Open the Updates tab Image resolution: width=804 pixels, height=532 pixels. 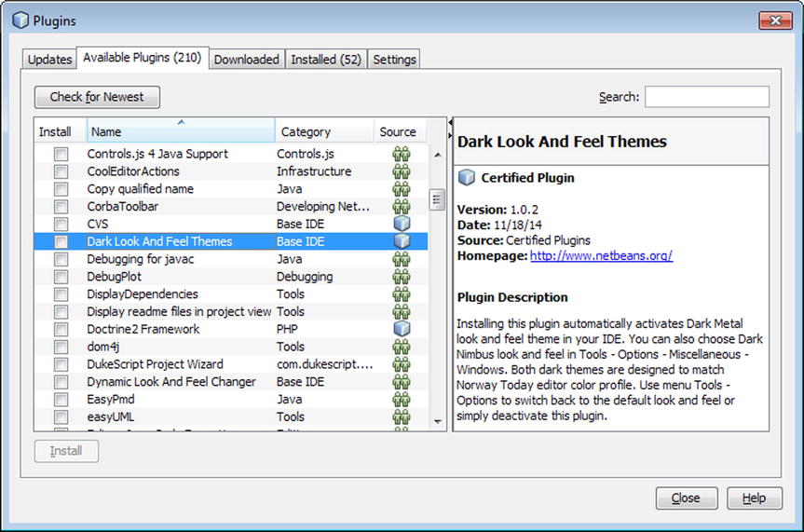(x=49, y=60)
